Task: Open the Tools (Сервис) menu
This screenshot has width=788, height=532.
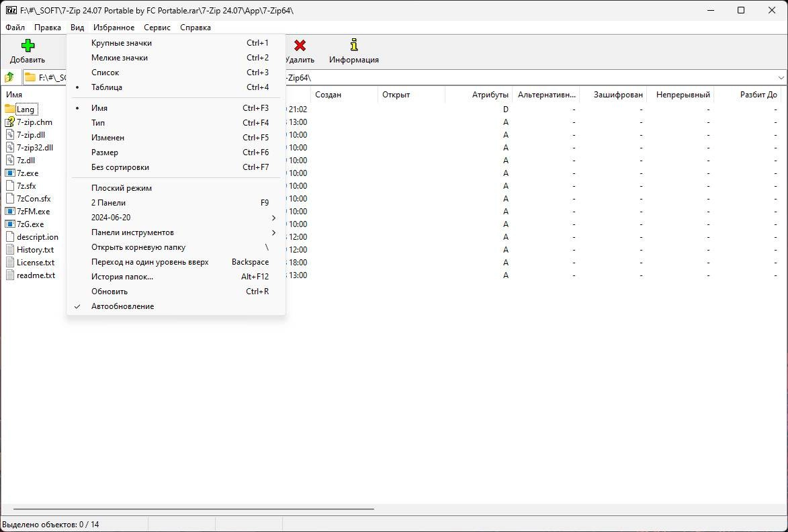Action: [x=157, y=28]
